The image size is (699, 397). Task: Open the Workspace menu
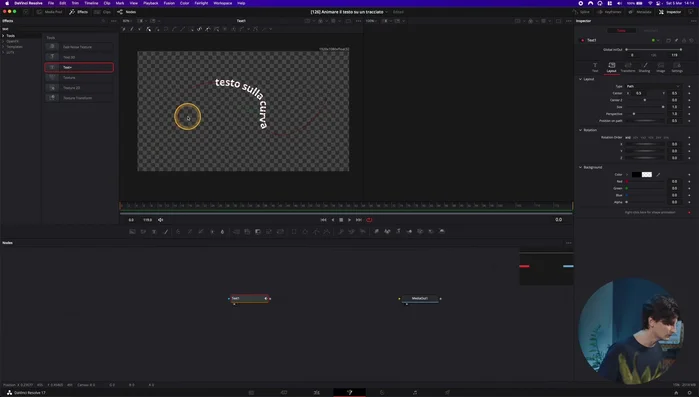tap(222, 3)
